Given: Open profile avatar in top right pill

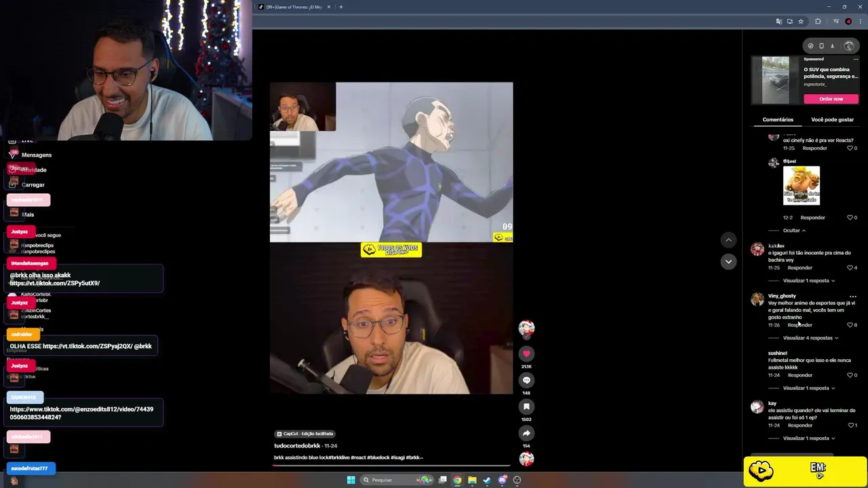Looking at the screenshot, I should click(x=849, y=46).
